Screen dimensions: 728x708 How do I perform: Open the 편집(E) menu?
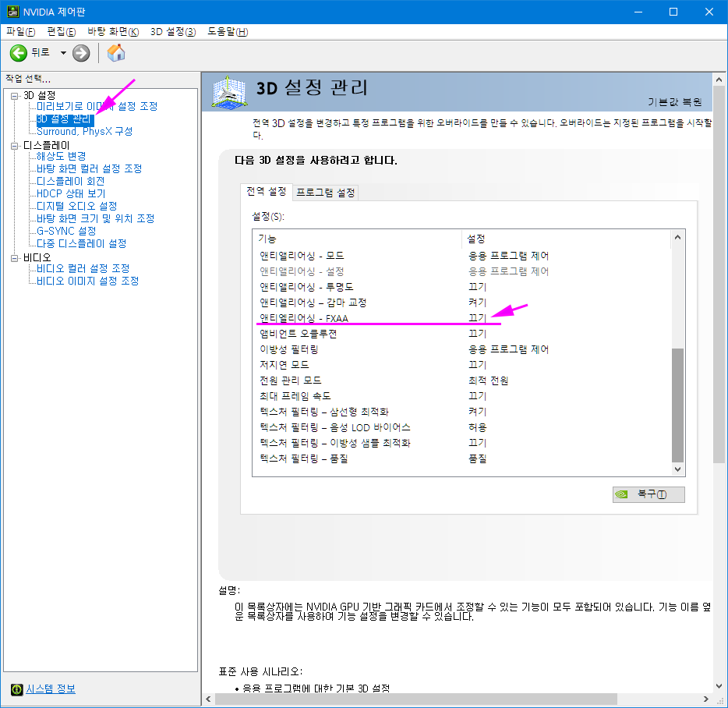click(x=62, y=32)
